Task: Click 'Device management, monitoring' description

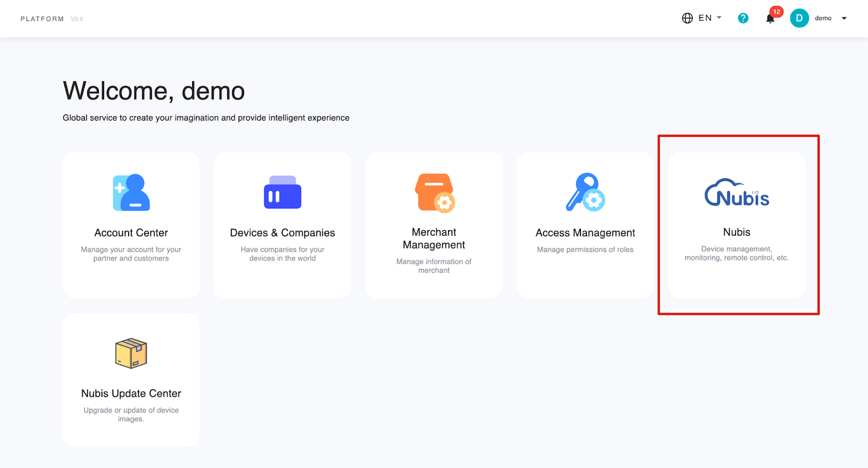Action: click(737, 254)
